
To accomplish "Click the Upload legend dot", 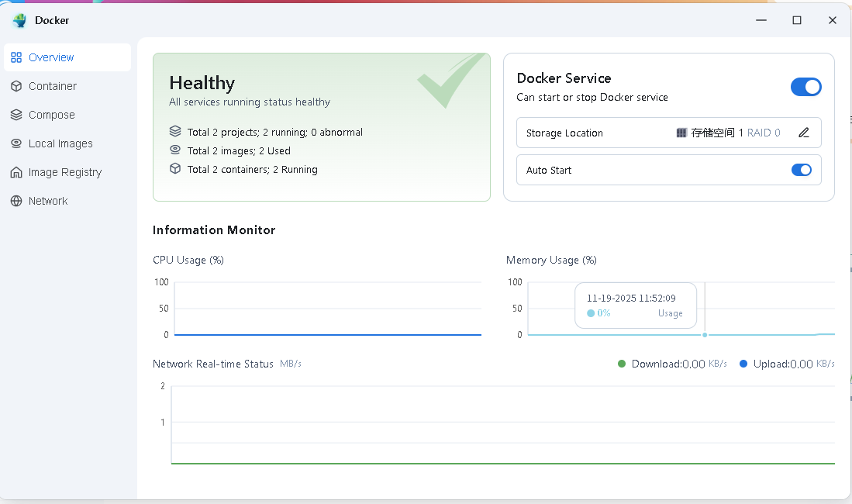I will click(x=743, y=364).
